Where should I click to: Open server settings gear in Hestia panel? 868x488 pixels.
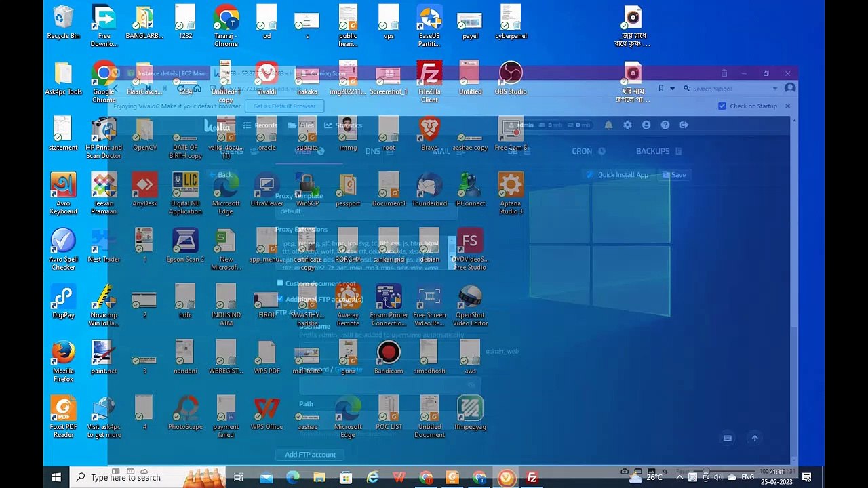pos(627,125)
